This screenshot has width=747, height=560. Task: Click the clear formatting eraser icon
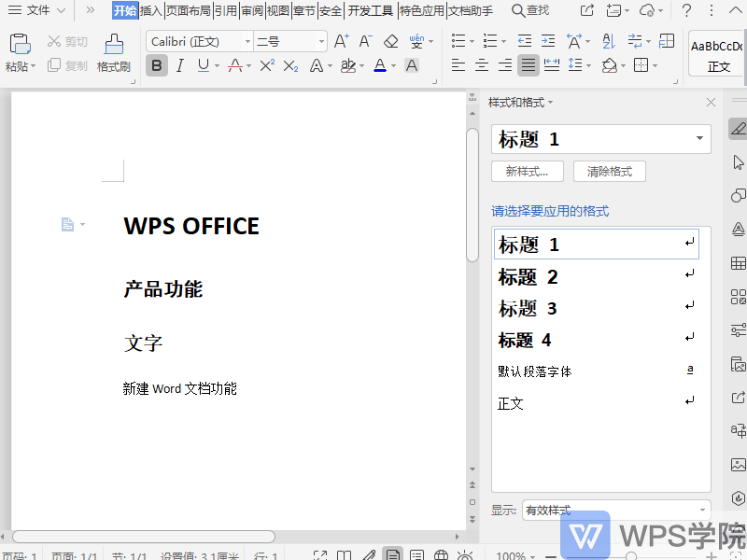click(390, 41)
